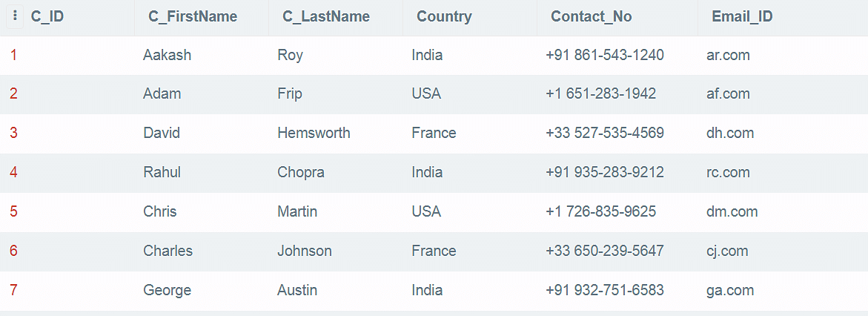Screen dimensions: 868x316
Task: Select the George first name cell
Action: [168, 291]
